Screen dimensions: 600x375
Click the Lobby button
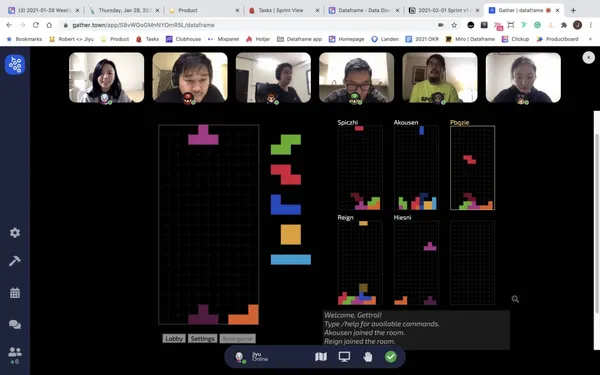pos(174,339)
